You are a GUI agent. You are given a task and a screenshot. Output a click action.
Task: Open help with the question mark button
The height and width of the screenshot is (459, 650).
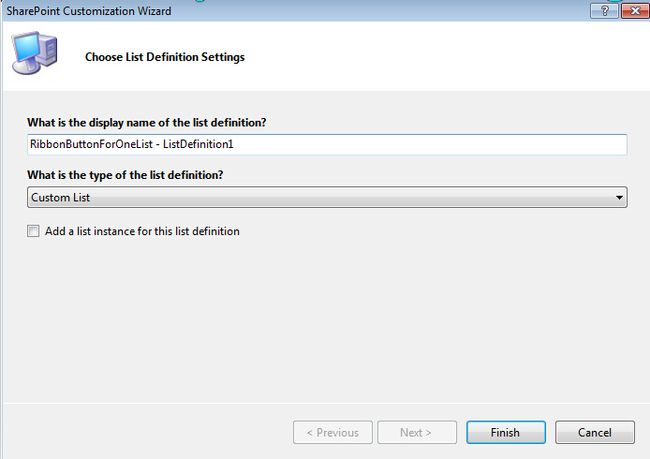pos(604,11)
